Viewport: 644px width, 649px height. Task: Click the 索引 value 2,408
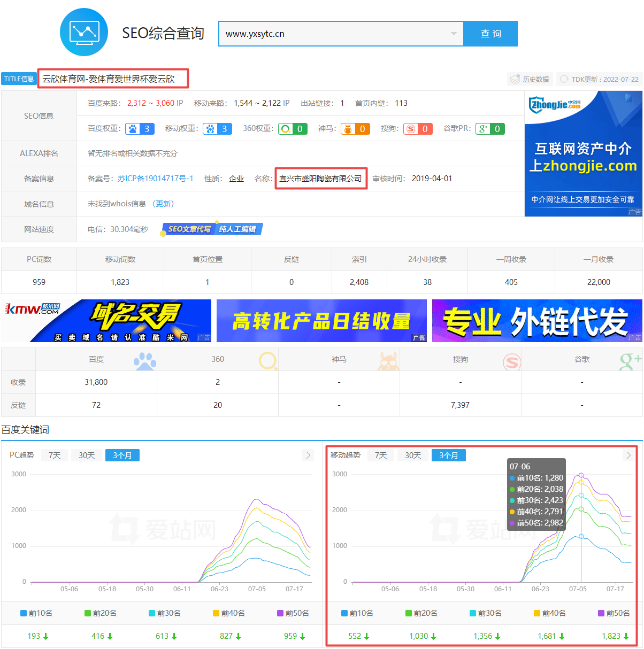click(359, 282)
